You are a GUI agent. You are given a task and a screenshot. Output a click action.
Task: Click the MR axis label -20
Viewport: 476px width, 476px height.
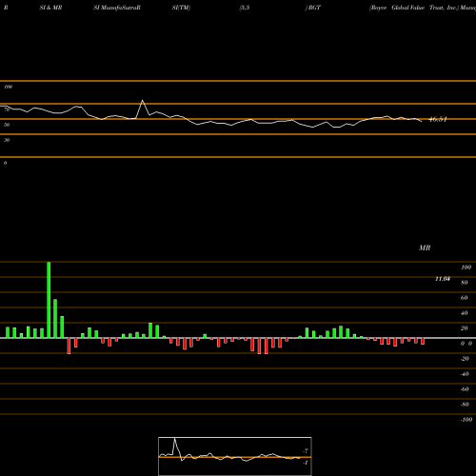coord(465,359)
